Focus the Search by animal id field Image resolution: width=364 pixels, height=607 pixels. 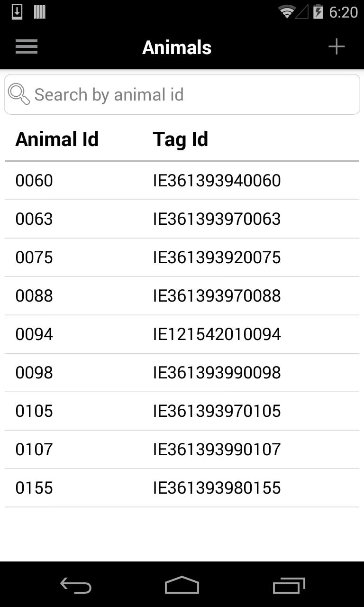point(190,94)
